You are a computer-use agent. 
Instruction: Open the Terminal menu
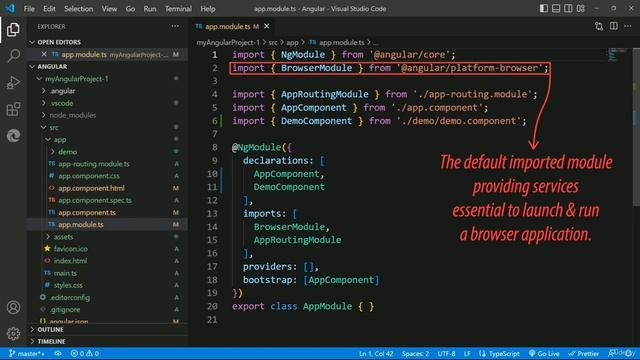(178, 9)
